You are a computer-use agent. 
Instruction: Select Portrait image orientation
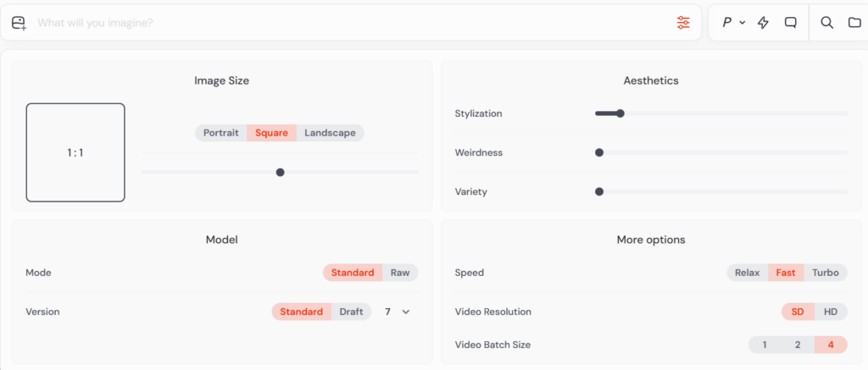221,133
